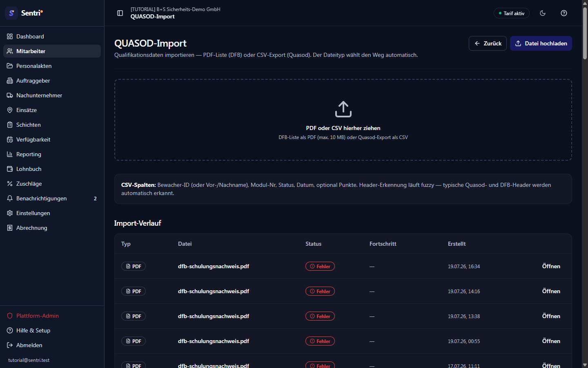Select Schichten in the sidebar
The image size is (588, 368).
coord(52,125)
